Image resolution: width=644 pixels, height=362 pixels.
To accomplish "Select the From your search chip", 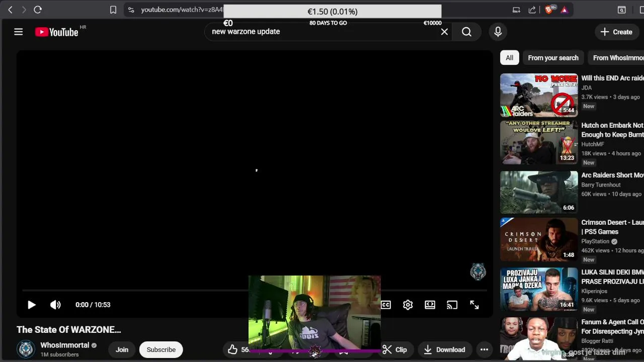I will coord(553,58).
